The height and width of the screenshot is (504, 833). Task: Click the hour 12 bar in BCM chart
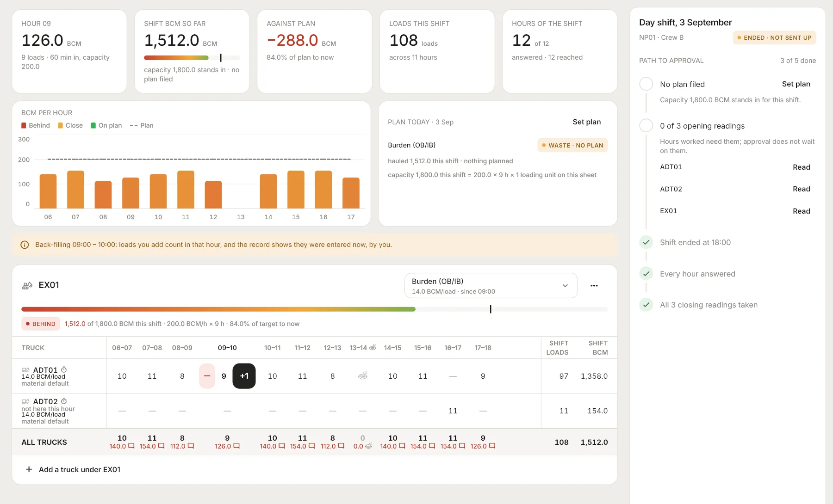pos(213,195)
